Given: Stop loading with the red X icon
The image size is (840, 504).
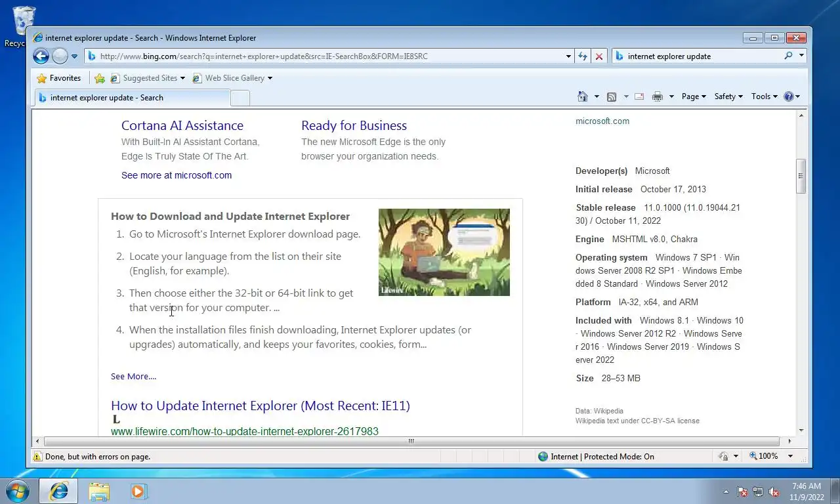Looking at the screenshot, I should click(598, 56).
